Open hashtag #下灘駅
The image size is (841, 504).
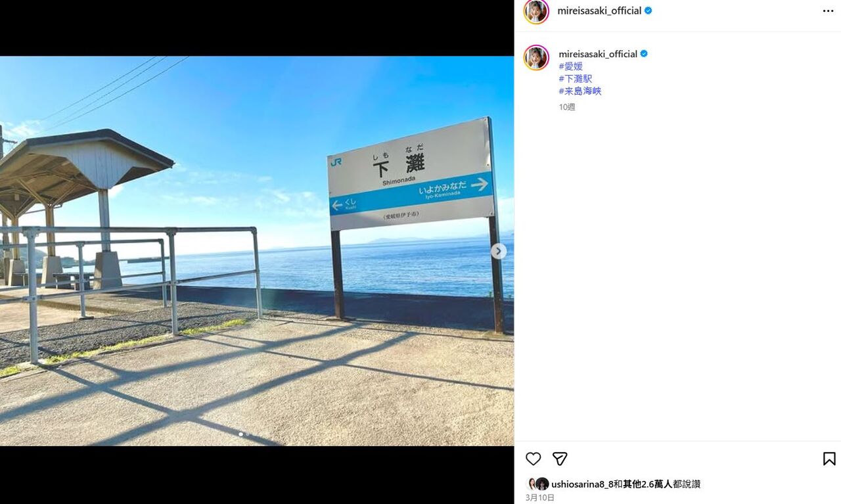click(576, 79)
